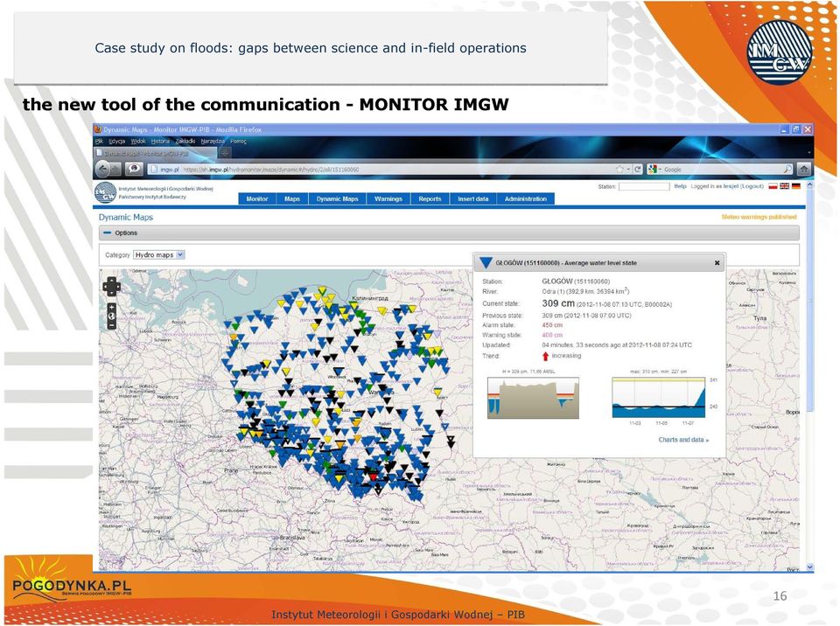Click the IMGW logo in page header
The width and height of the screenshot is (840, 626).
[106, 192]
